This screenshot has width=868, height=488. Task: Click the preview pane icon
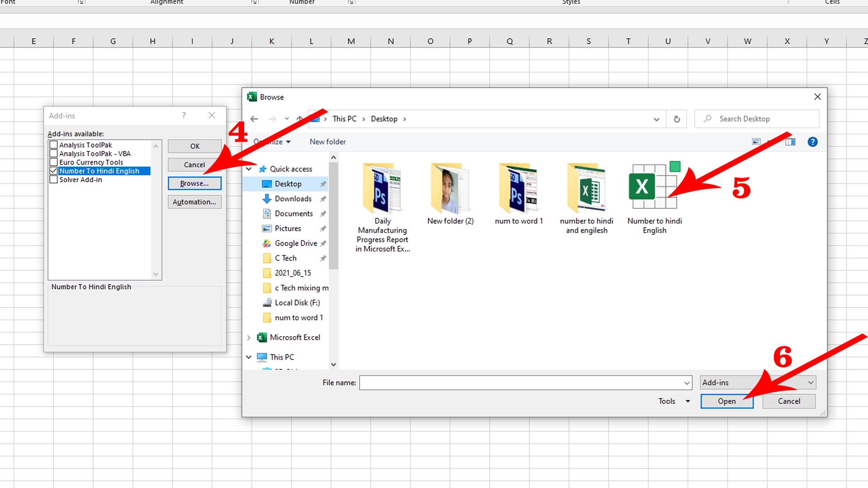pyautogui.click(x=791, y=141)
